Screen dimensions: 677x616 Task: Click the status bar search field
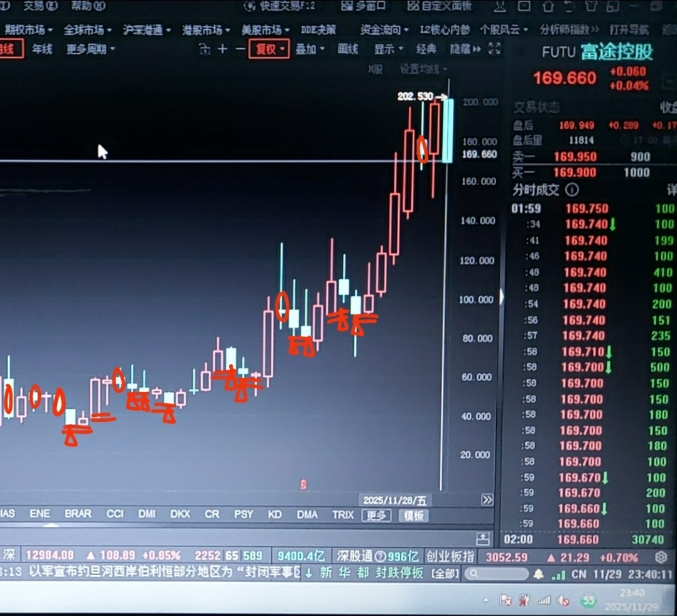497,574
